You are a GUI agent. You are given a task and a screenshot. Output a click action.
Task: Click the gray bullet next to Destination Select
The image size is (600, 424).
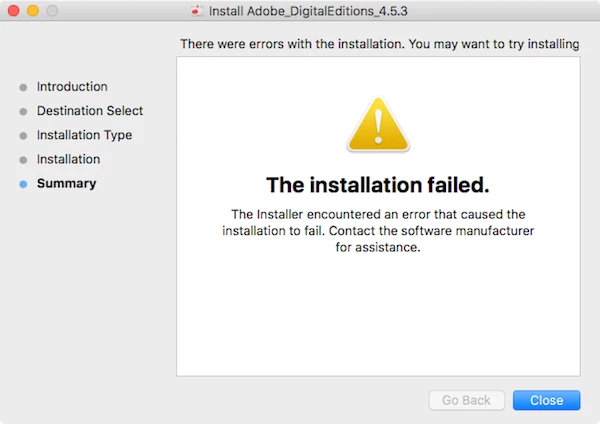click(x=23, y=112)
